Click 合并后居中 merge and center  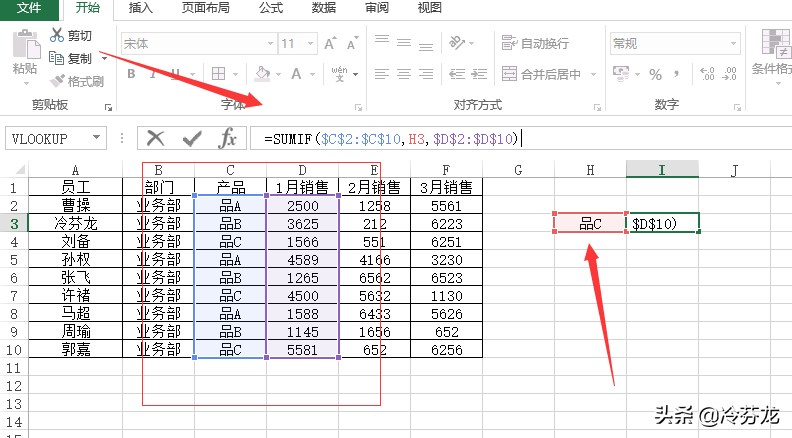(541, 74)
